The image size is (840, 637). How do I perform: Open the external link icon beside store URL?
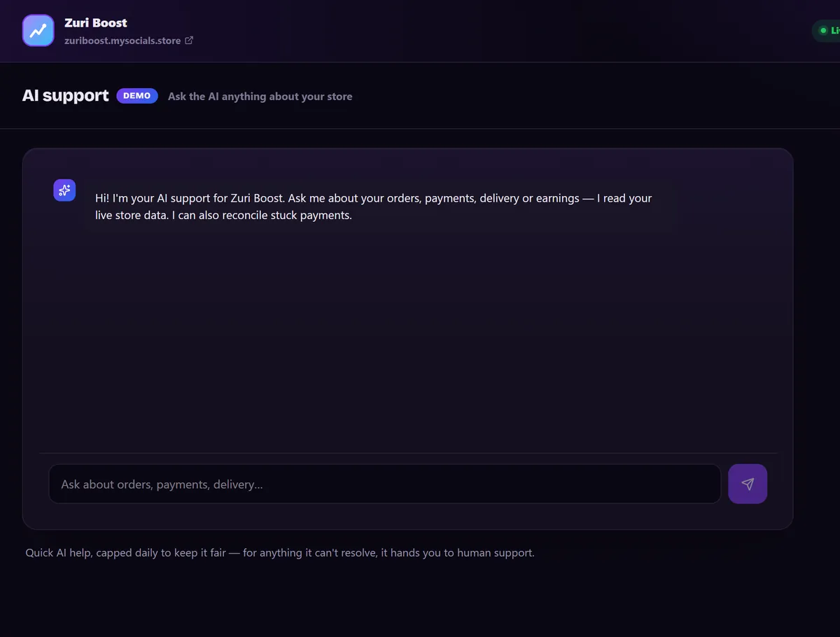[189, 41]
